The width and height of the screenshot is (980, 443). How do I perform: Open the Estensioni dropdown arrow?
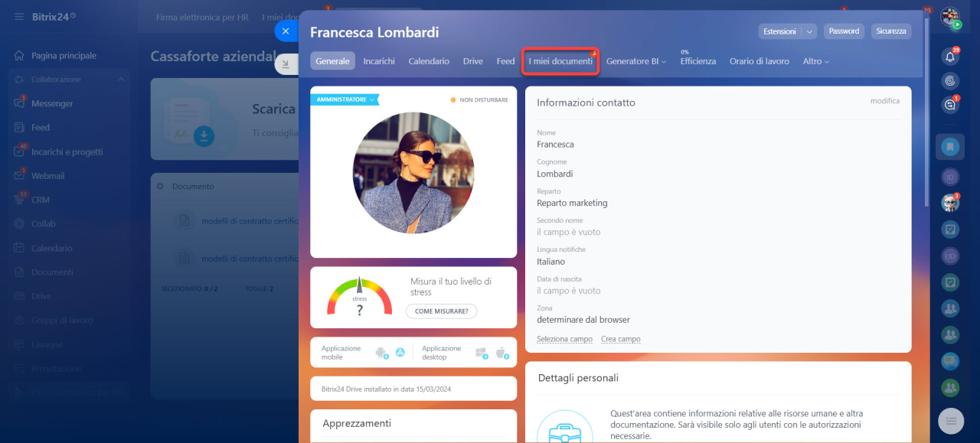(809, 31)
